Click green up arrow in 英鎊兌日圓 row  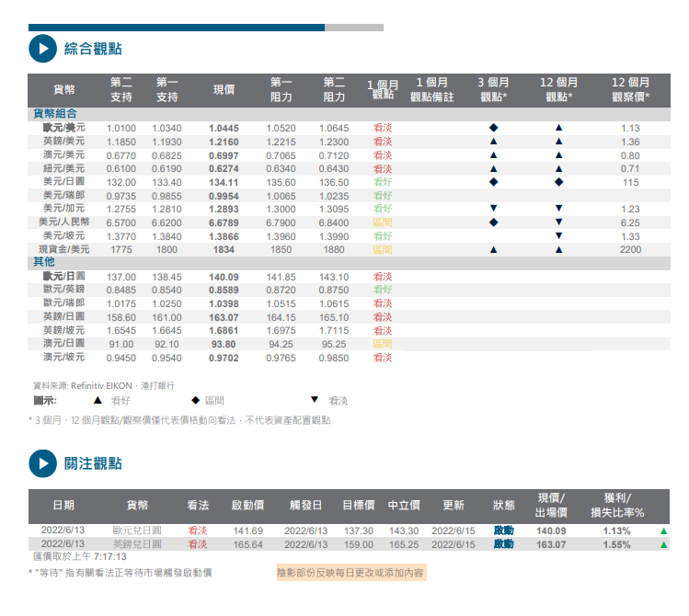pos(663,545)
